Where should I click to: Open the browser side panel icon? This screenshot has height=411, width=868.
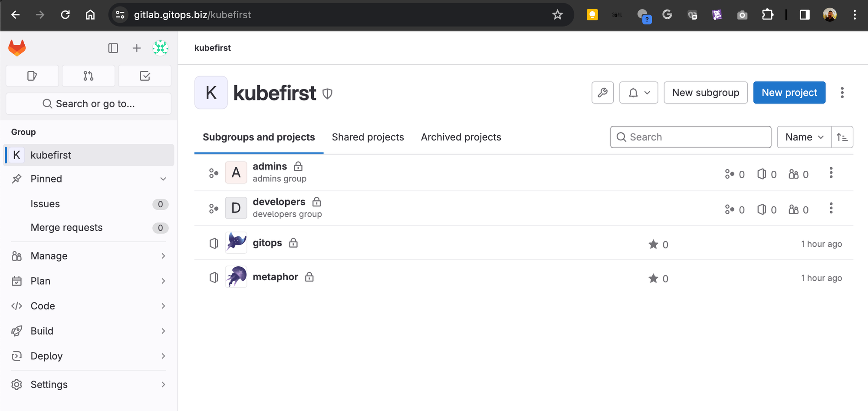pos(805,15)
